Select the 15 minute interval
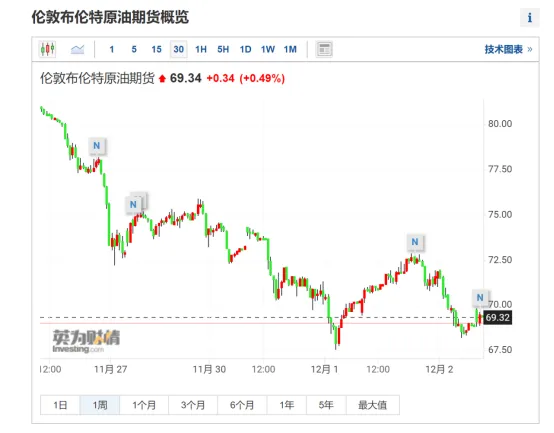 click(156, 49)
